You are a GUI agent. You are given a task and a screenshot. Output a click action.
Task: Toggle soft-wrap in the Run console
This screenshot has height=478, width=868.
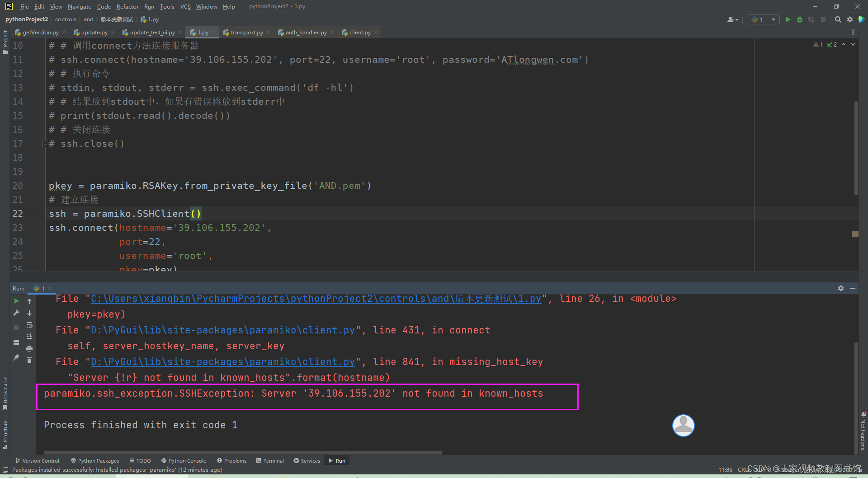[29, 326]
